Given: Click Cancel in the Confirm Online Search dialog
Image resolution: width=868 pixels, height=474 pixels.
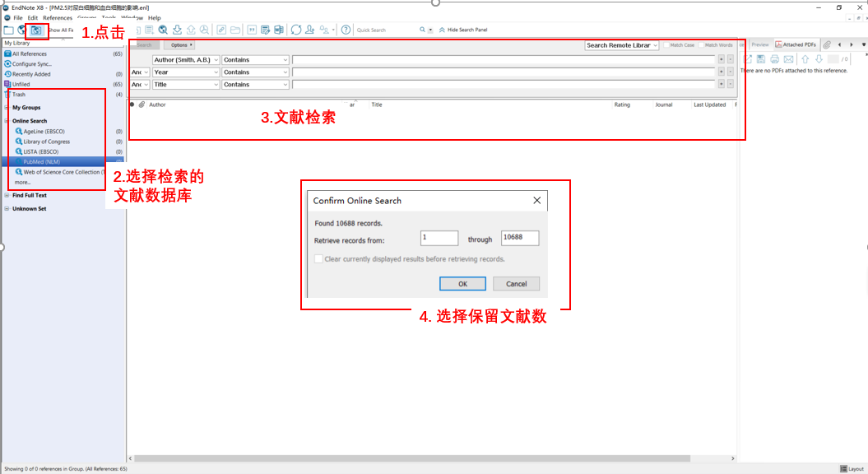Looking at the screenshot, I should pos(517,284).
